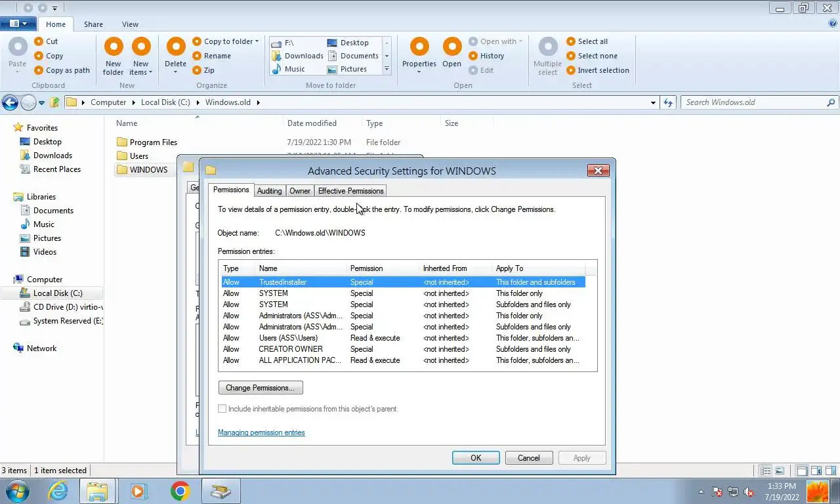Screen dimensions: 840x504
Task: Open Google Chrome from taskbar
Action: click(x=180, y=491)
